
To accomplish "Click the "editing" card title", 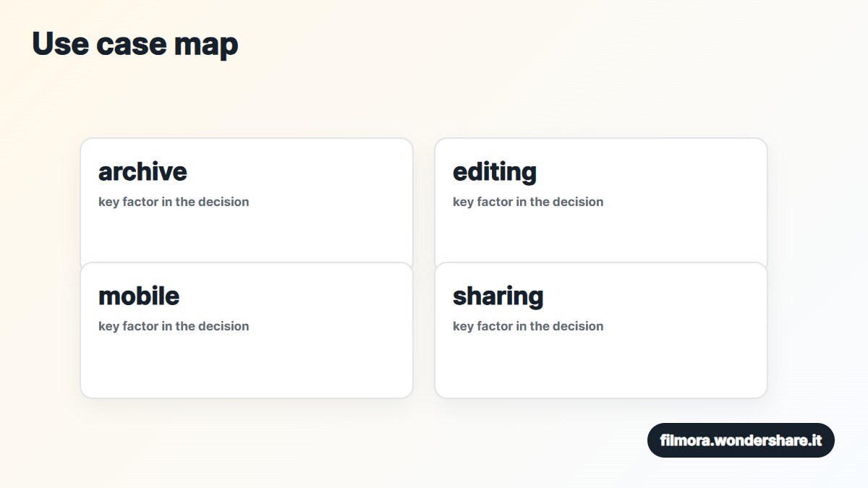I will pos(495,172).
